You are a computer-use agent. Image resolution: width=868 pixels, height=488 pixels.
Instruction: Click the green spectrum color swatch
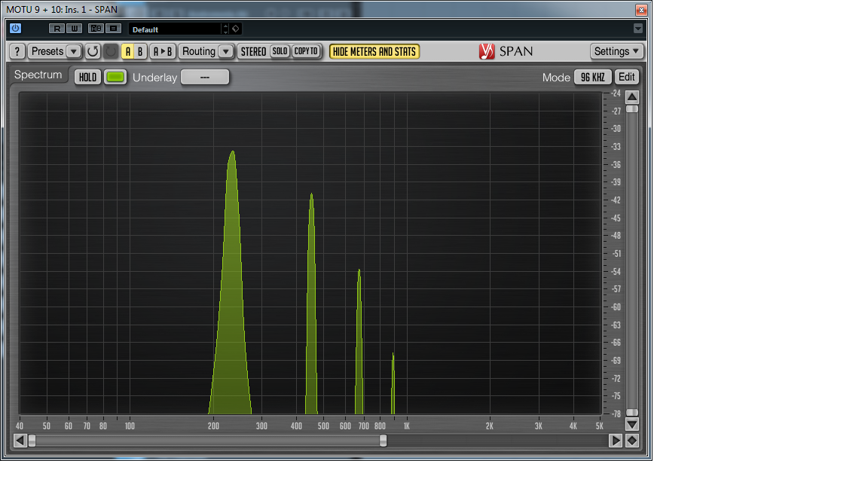[x=115, y=77]
